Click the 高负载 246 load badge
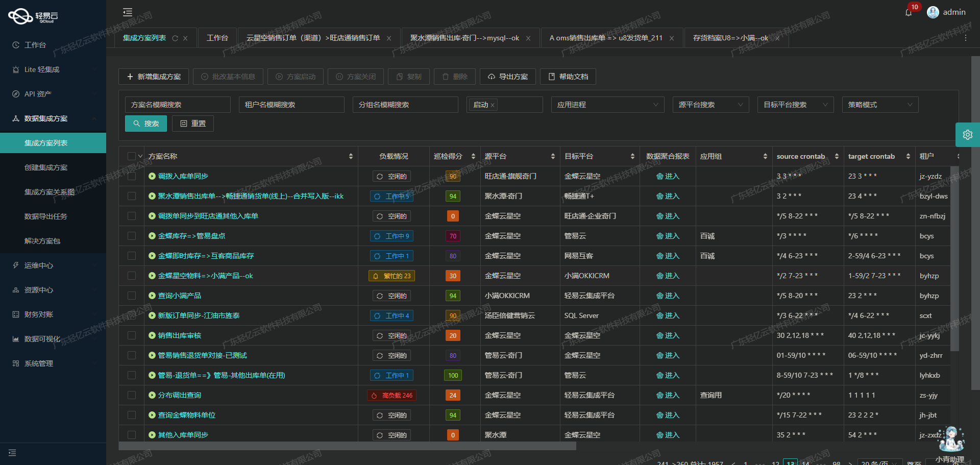This screenshot has width=980, height=465. point(392,395)
